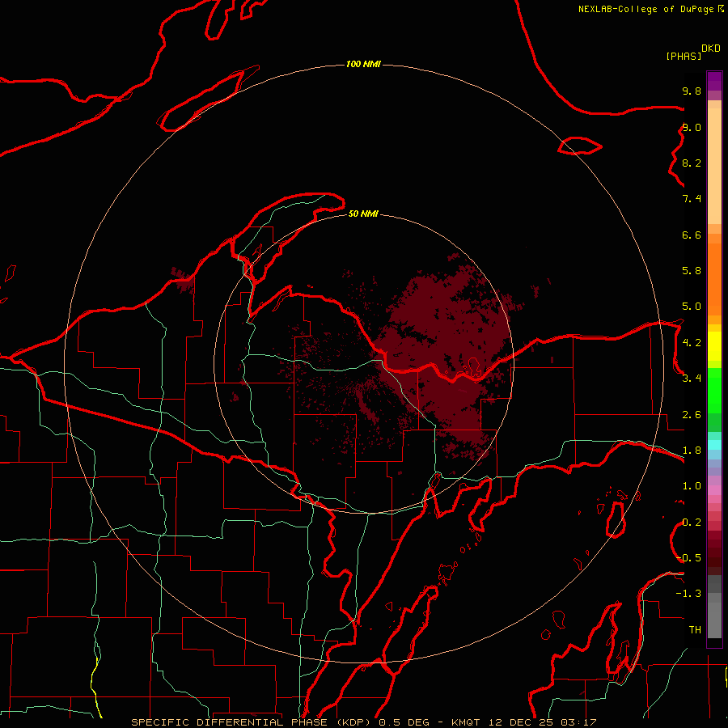This screenshot has height=728, width=728.
Task: Click the "100 NMI" range ring label
Action: [363, 64]
